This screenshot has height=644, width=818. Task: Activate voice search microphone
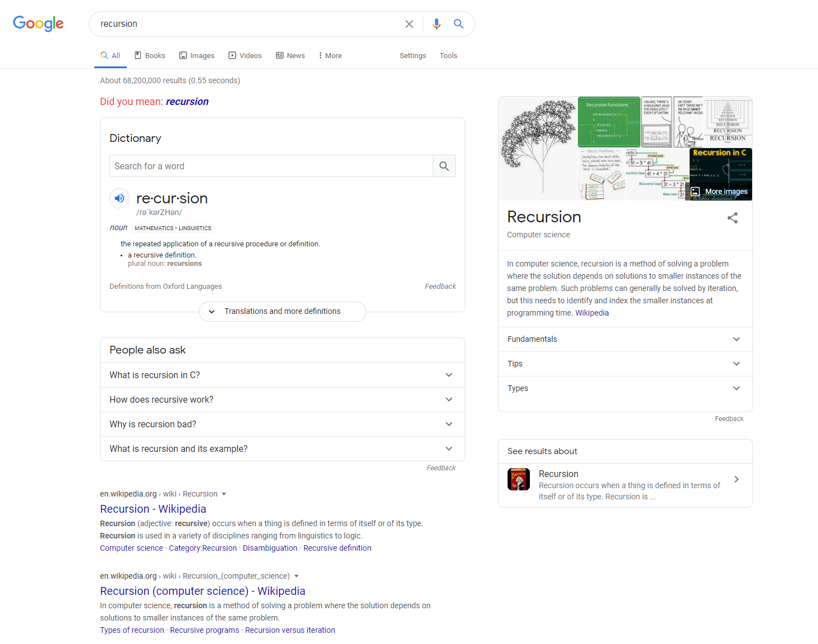click(x=436, y=23)
